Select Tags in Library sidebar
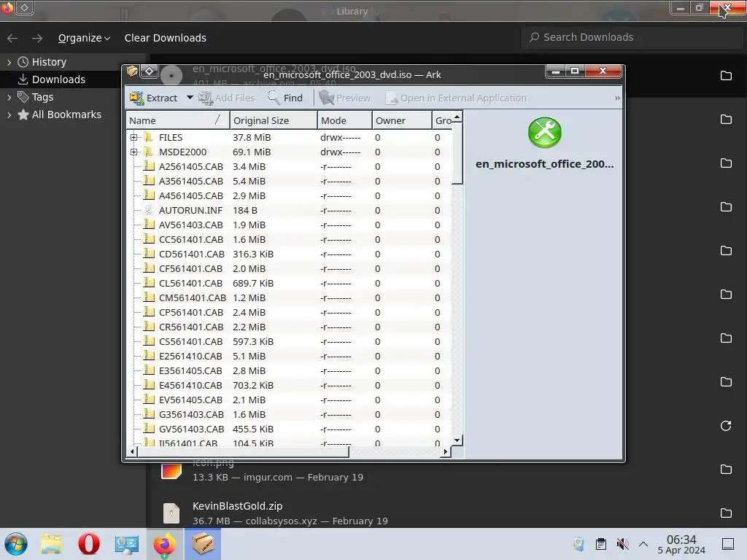 click(x=42, y=97)
